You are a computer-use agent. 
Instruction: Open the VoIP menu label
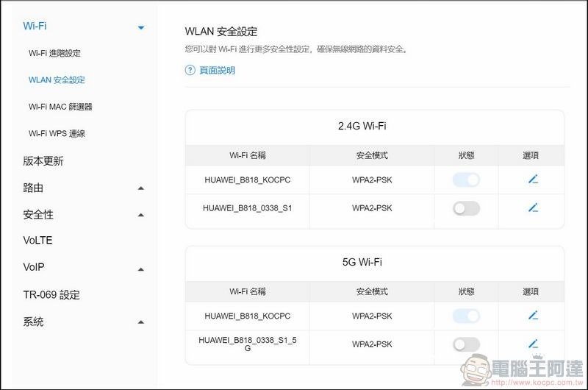pos(34,267)
